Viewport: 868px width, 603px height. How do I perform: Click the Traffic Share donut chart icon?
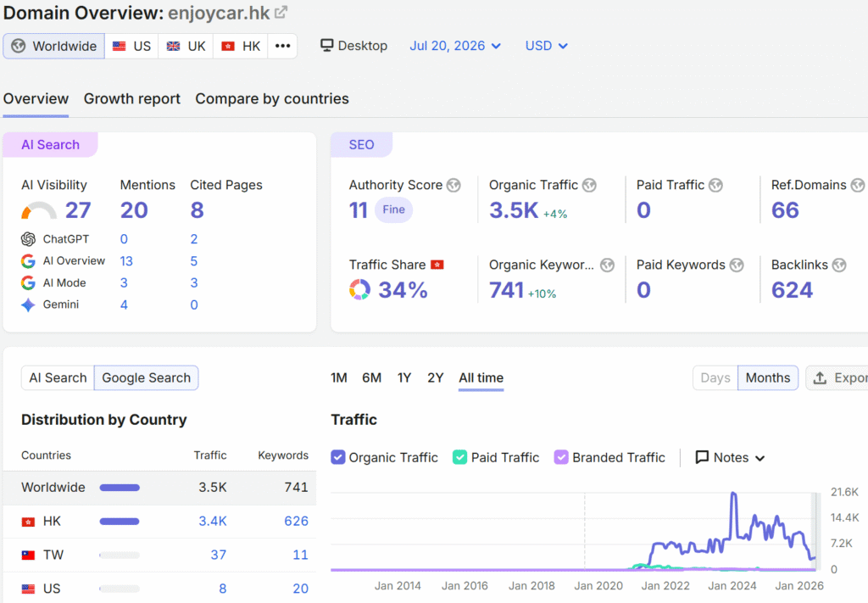[359, 289]
